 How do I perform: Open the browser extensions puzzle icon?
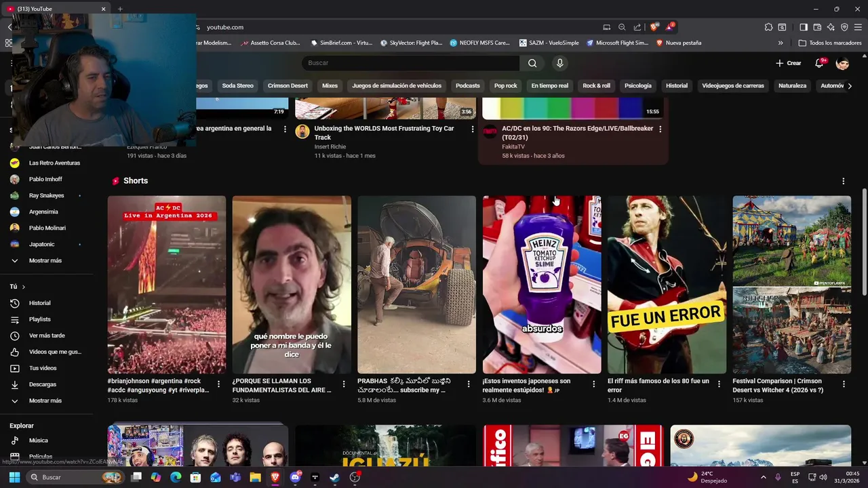click(768, 27)
